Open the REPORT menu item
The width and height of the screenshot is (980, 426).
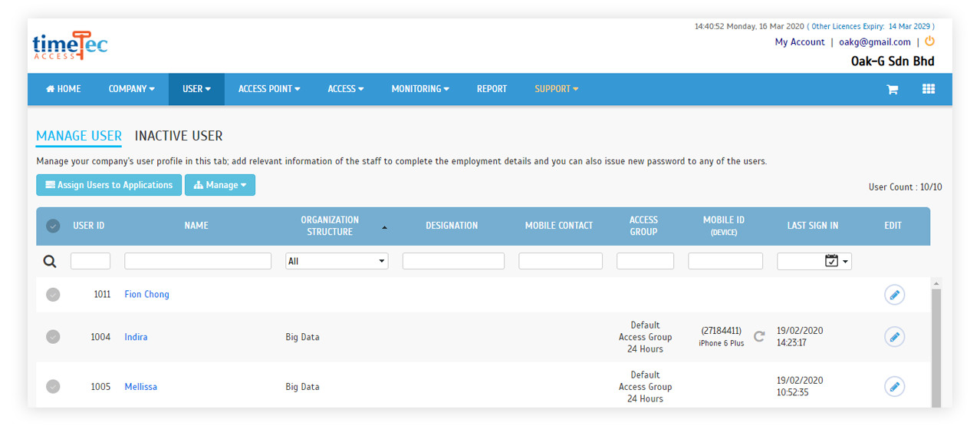pyautogui.click(x=492, y=89)
